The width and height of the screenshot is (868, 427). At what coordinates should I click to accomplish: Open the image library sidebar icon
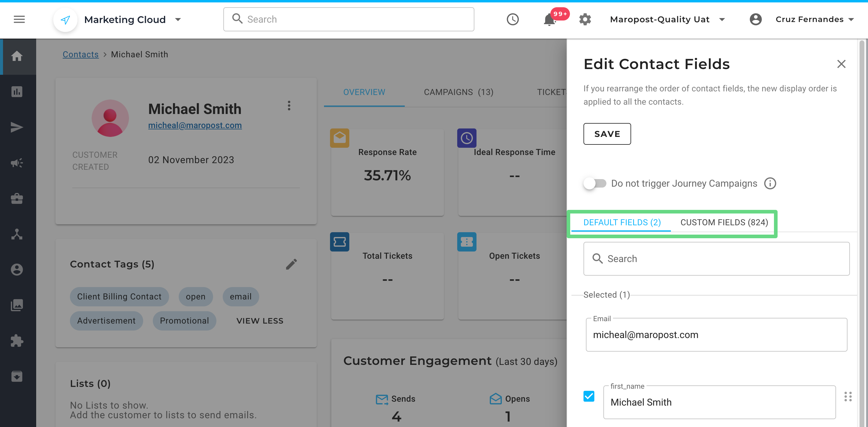[x=17, y=305]
